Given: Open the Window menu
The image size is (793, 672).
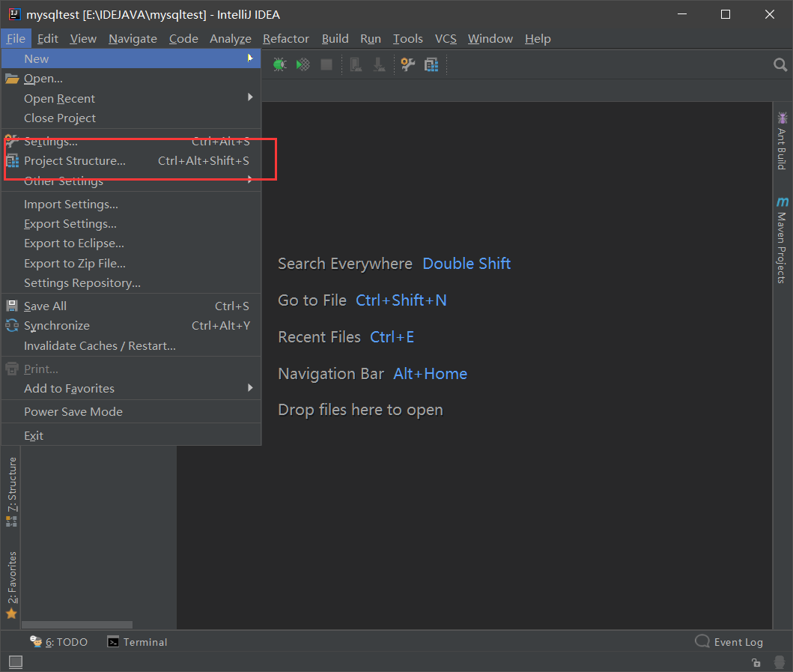Looking at the screenshot, I should [x=490, y=38].
